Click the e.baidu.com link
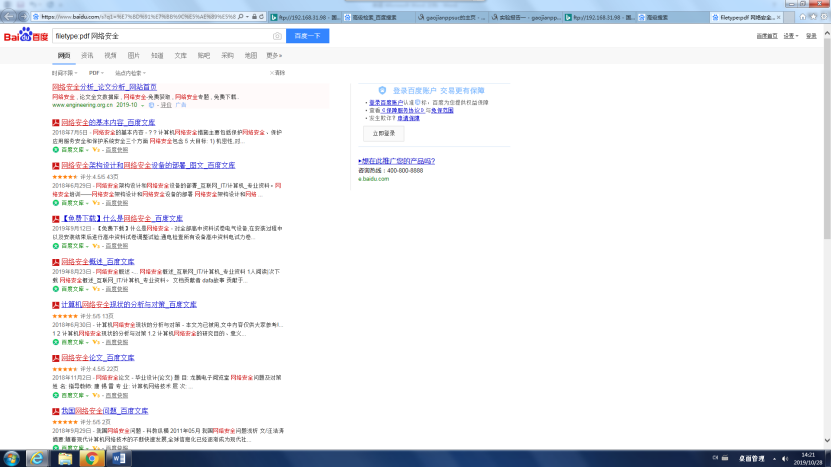Screen dimensions: 831x468 [x=374, y=179]
